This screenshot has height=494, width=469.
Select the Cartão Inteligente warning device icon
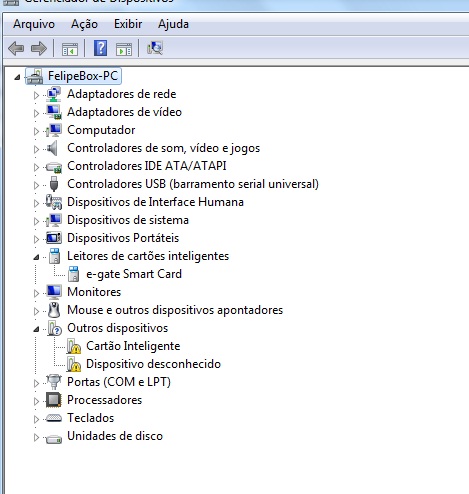click(74, 346)
